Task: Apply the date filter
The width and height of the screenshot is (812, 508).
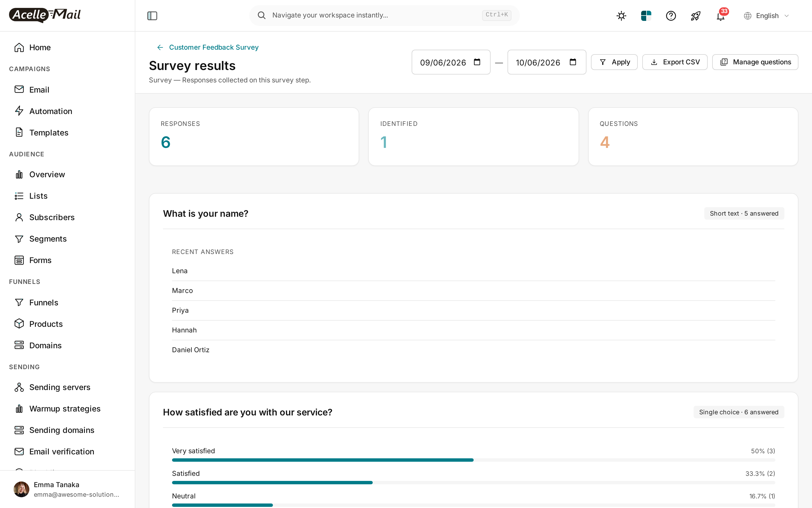Action: click(614, 62)
